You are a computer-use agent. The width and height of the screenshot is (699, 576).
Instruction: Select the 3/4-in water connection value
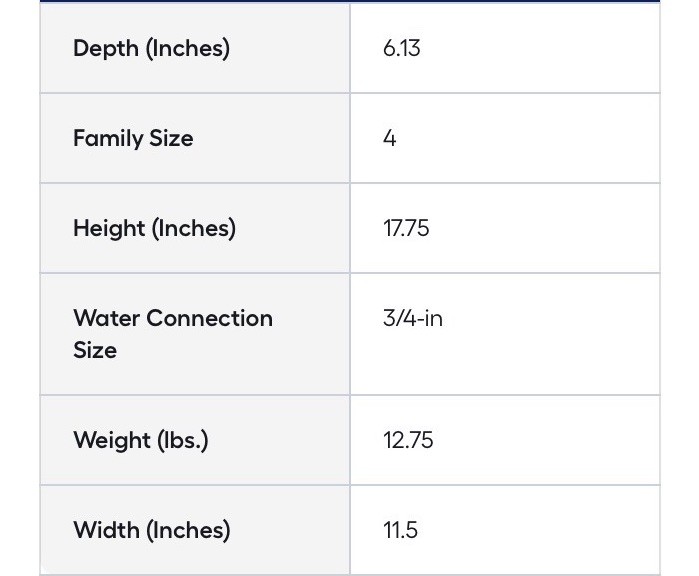pyautogui.click(x=413, y=318)
